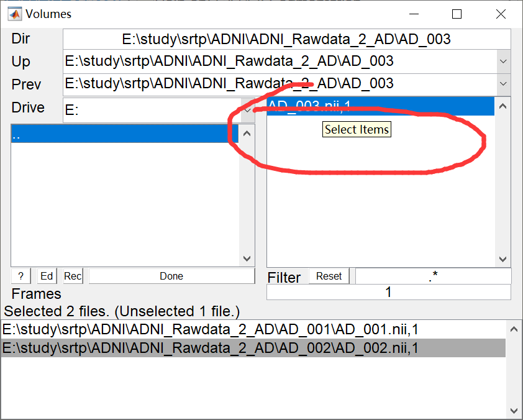523x420 pixels.
Task: Click the Rec button
Action: click(x=72, y=276)
